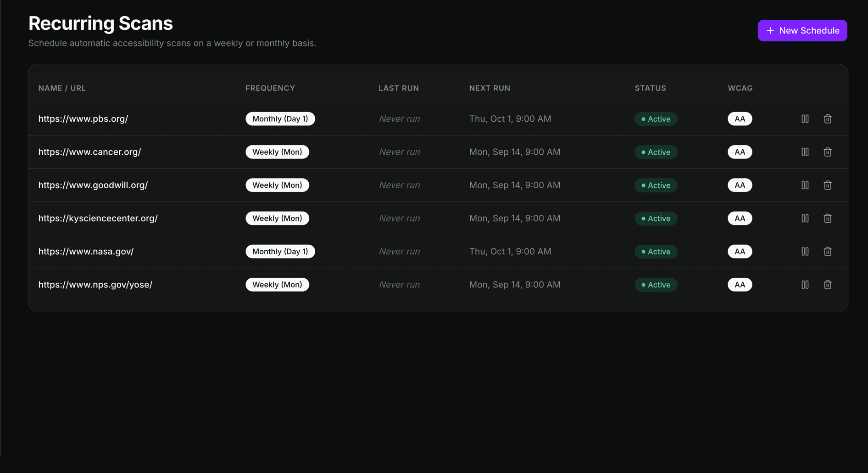Click the WCAG column header
The image size is (868, 473).
tap(740, 88)
